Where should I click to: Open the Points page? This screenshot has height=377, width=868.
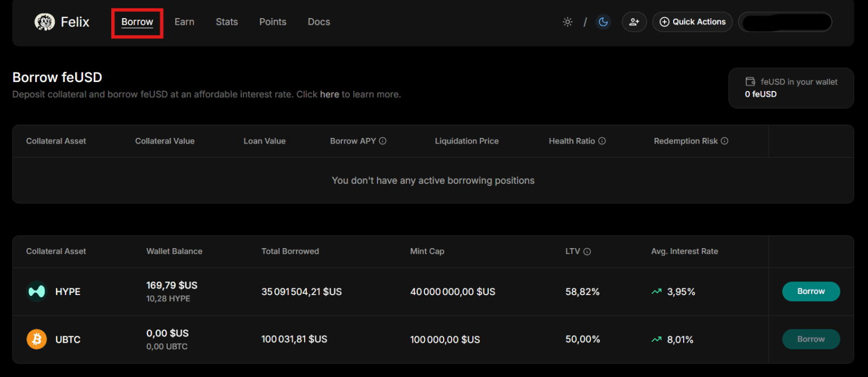(x=272, y=21)
